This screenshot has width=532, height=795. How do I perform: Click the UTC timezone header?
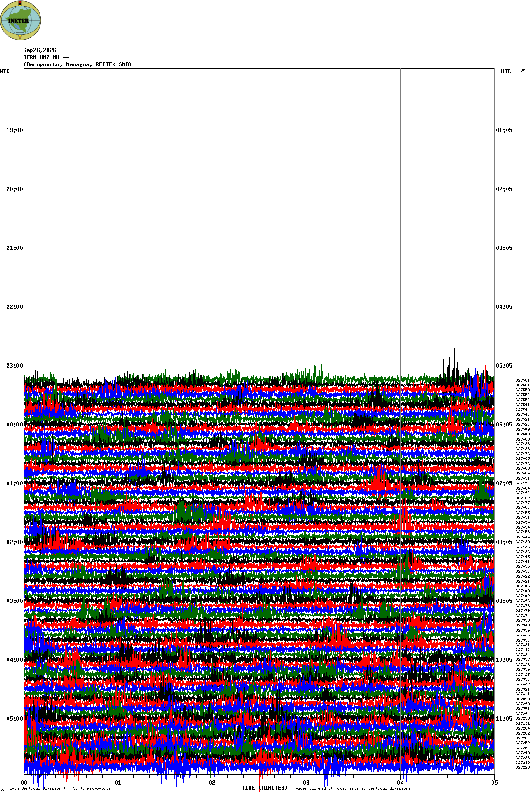506,72
